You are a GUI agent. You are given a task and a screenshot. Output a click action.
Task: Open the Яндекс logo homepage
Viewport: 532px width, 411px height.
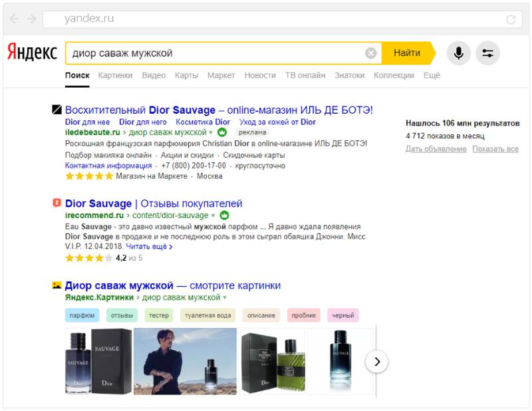click(32, 52)
